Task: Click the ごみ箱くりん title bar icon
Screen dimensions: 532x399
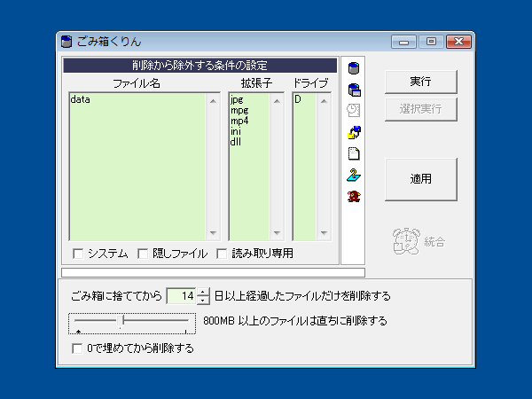Action: [x=66, y=42]
